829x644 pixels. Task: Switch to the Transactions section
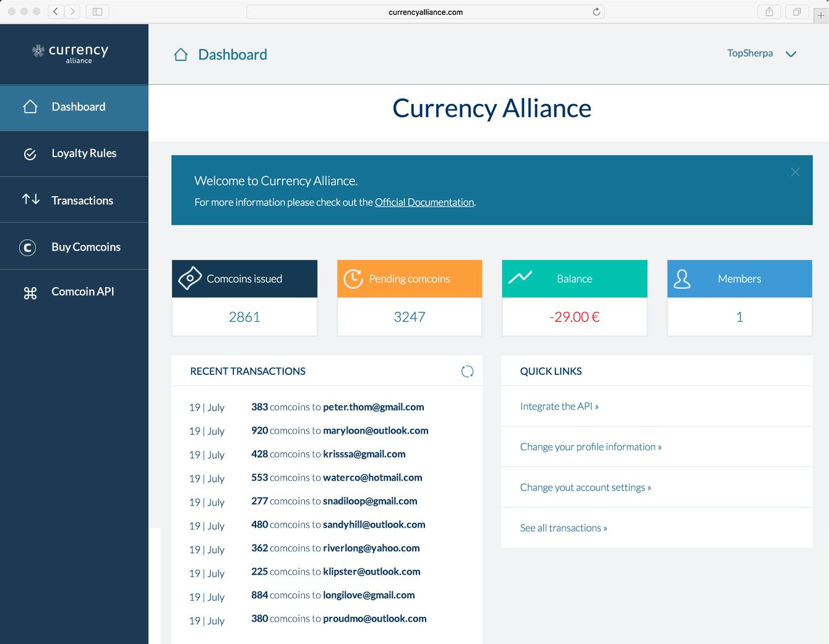[82, 200]
